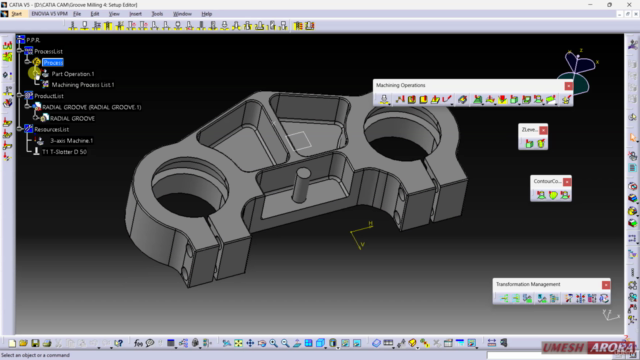Open the ENOVIA V5 VPM menu
Screen dimensions: 640x360
coord(49,14)
